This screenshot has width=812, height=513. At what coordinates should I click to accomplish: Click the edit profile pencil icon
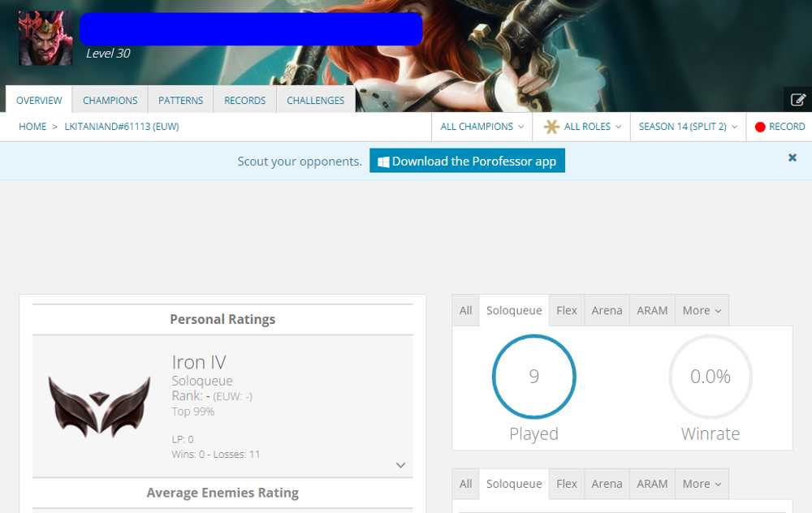coord(798,99)
